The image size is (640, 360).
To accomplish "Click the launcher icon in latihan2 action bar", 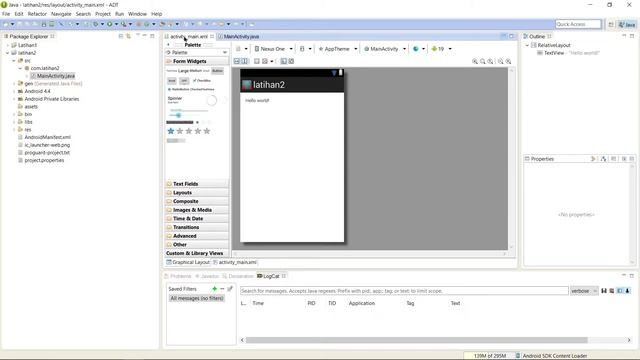I will (247, 85).
